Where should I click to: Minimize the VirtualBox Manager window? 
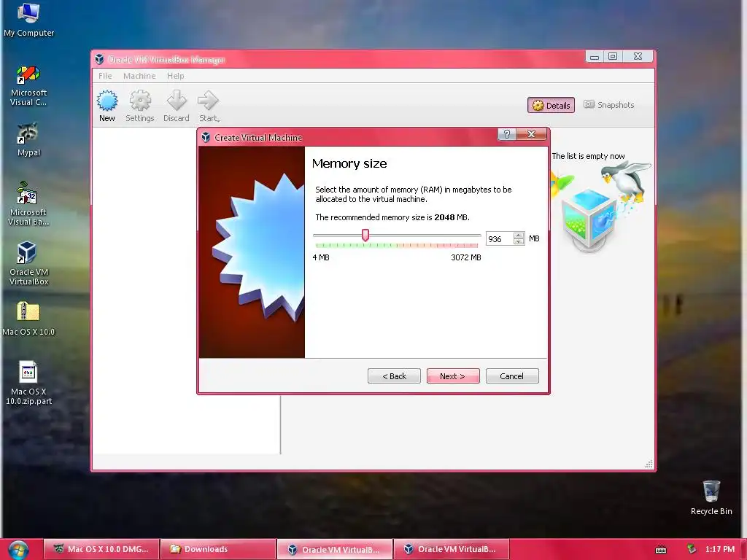coord(595,57)
